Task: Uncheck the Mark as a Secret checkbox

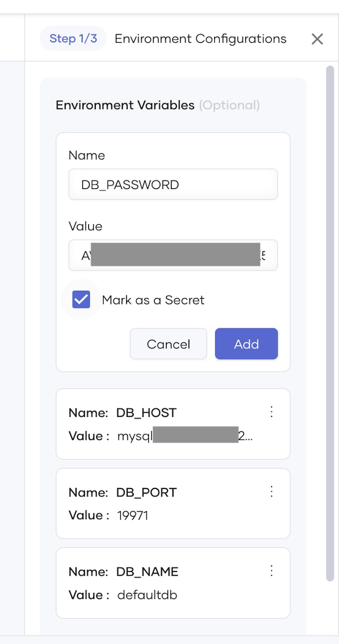Action: tap(81, 299)
